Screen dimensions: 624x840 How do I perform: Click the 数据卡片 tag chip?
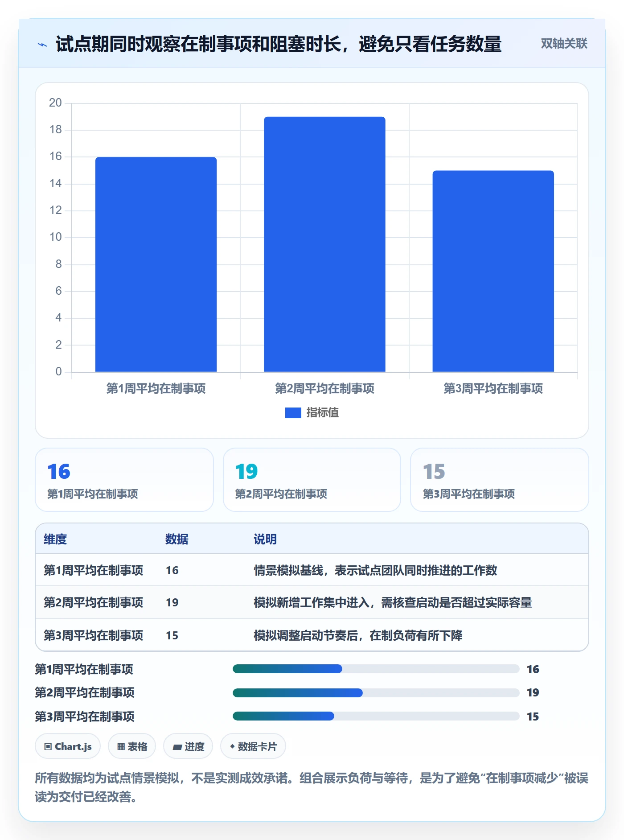pyautogui.click(x=253, y=746)
